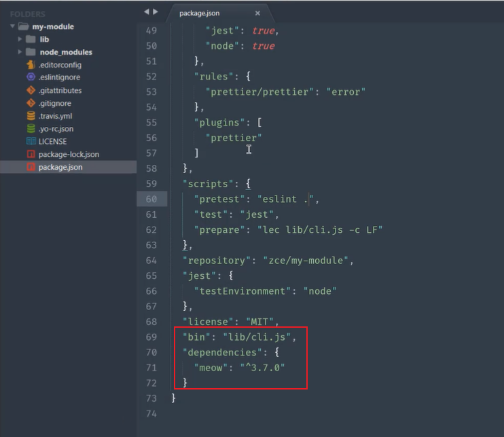Viewport: 504px width, 437px height.
Task: Click line number 60 in the gutter
Action: click(151, 199)
